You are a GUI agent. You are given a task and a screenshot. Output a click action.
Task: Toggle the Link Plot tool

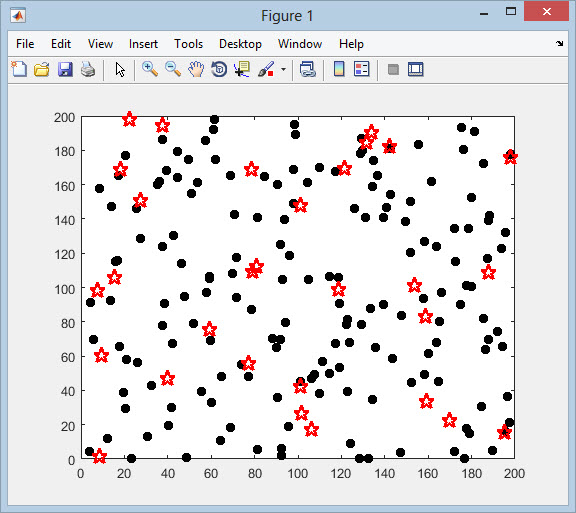307,69
